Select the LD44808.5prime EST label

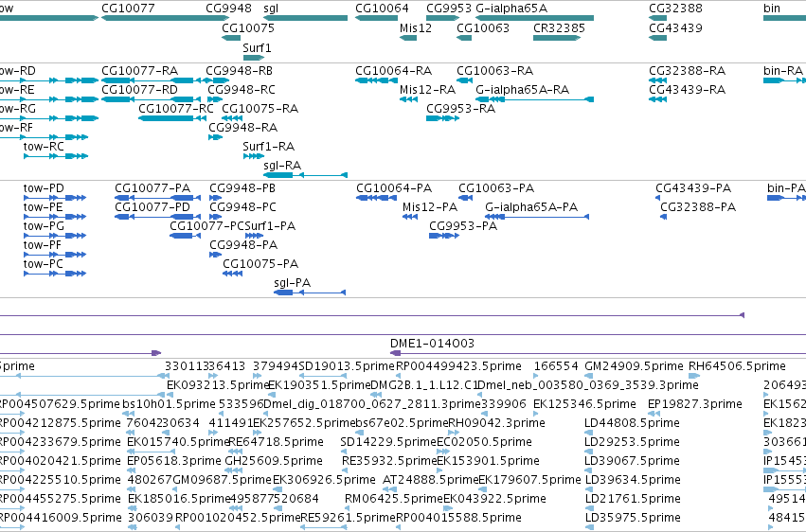point(632,422)
